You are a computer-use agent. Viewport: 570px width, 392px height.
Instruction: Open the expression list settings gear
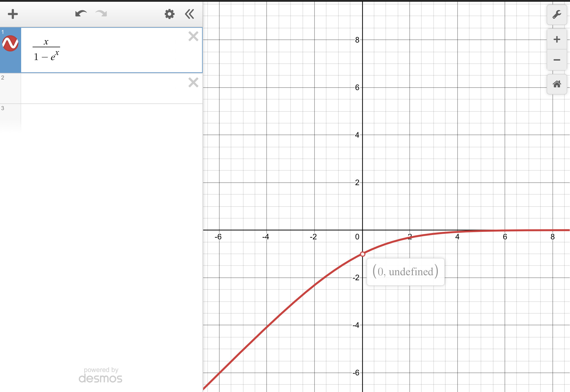click(169, 14)
